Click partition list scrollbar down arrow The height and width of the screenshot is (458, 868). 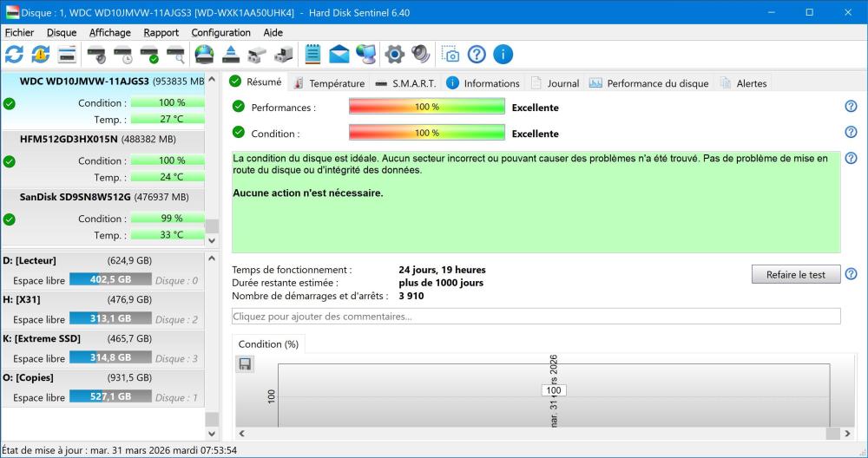[212, 434]
